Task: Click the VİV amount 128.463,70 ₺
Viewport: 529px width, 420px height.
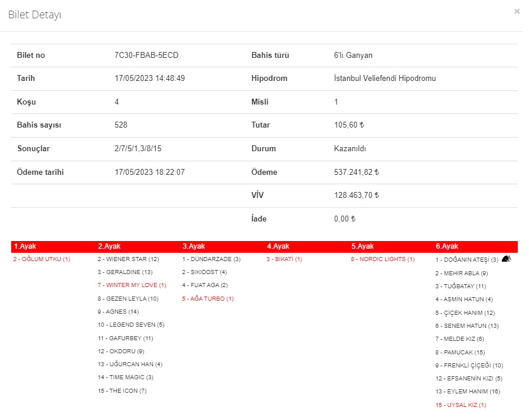Action: click(357, 195)
